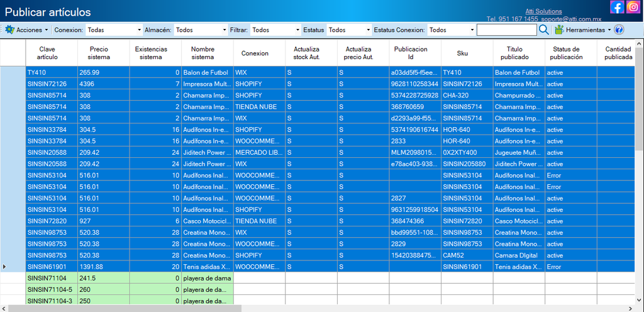Click the Casco Motocicl... name cell

[x=208, y=221]
